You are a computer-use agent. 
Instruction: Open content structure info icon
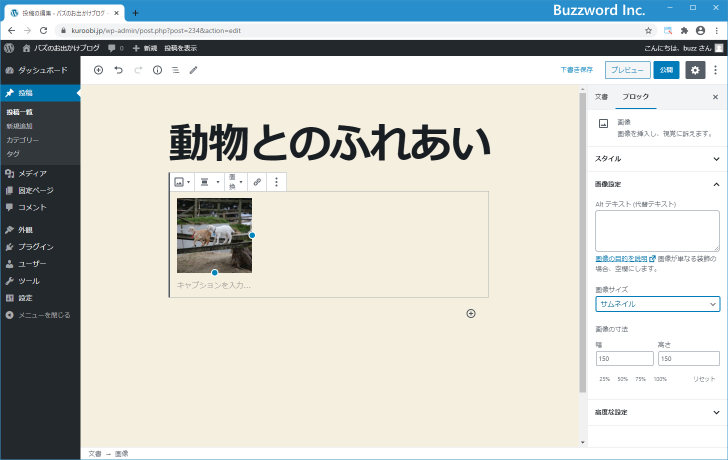[157, 70]
